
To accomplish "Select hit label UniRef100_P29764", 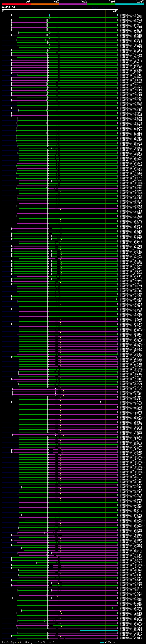I will pyautogui.click(x=131, y=115).
